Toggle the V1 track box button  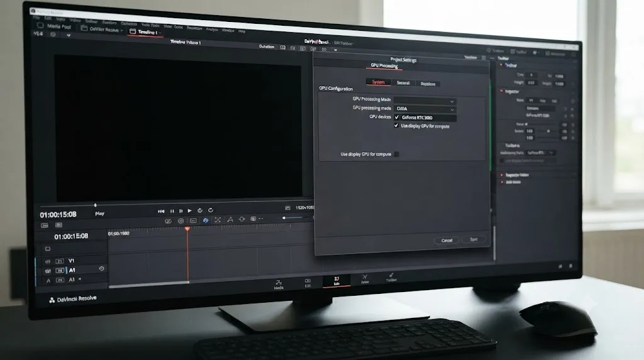(60, 261)
